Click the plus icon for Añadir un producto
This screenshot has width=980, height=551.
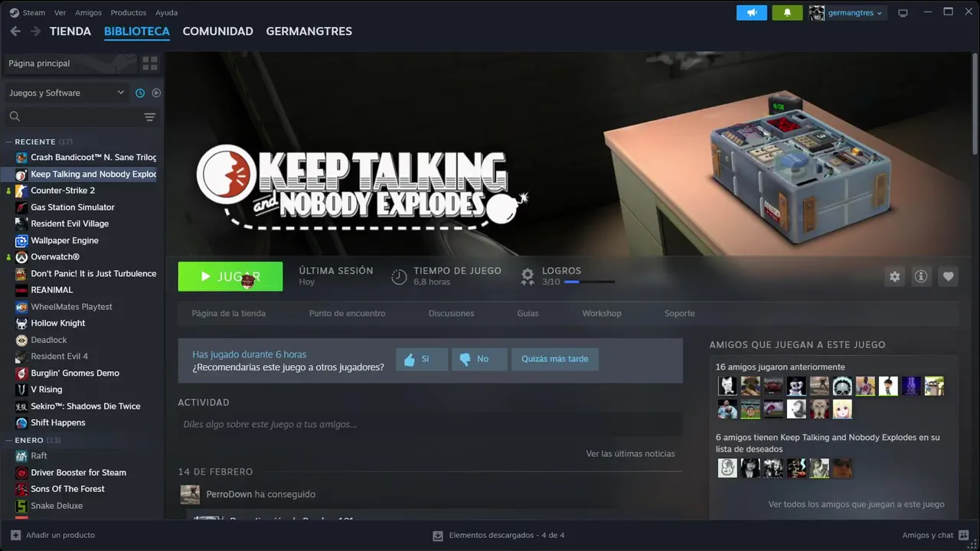click(15, 535)
